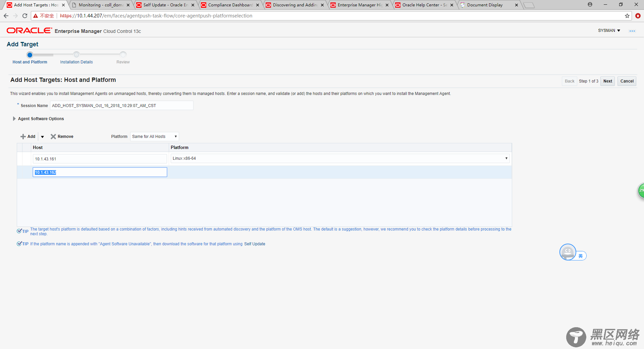Screen dimensions: 644x349
Task: Open the Add dropdown arrow
Action: click(42, 137)
